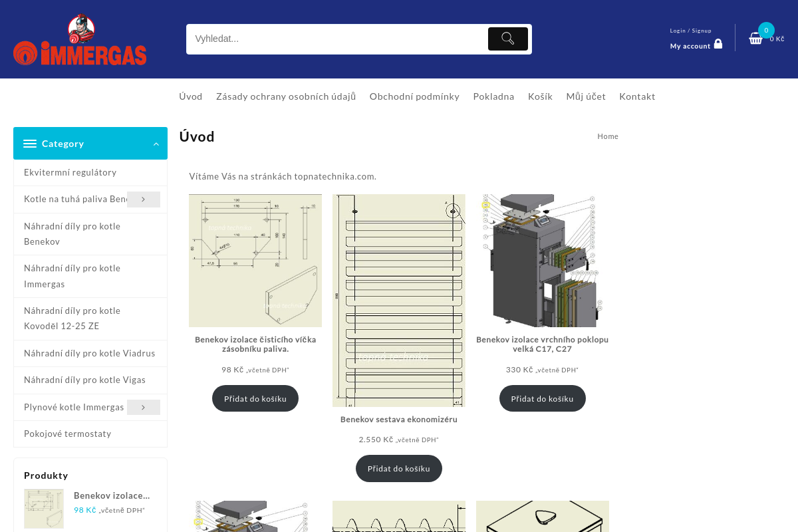Select Náhradní díly pro kotle Benekov
The image size is (798, 532).
[x=72, y=234]
